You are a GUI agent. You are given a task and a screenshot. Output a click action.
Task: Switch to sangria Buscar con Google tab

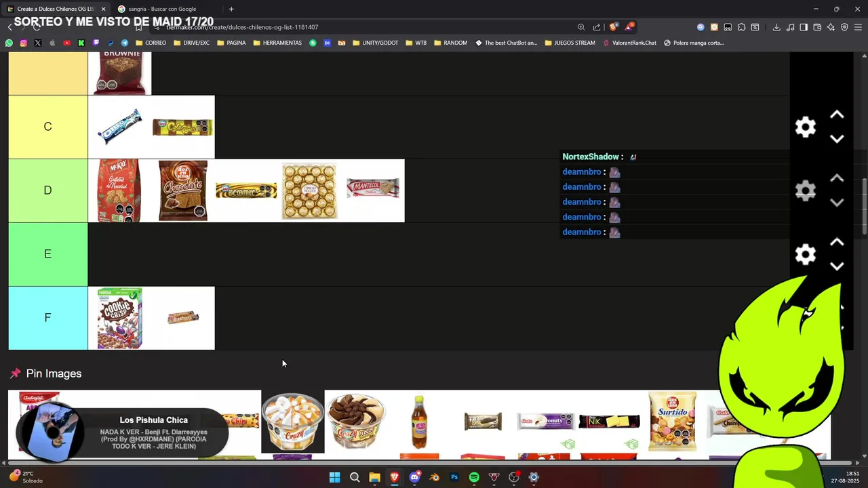163,9
